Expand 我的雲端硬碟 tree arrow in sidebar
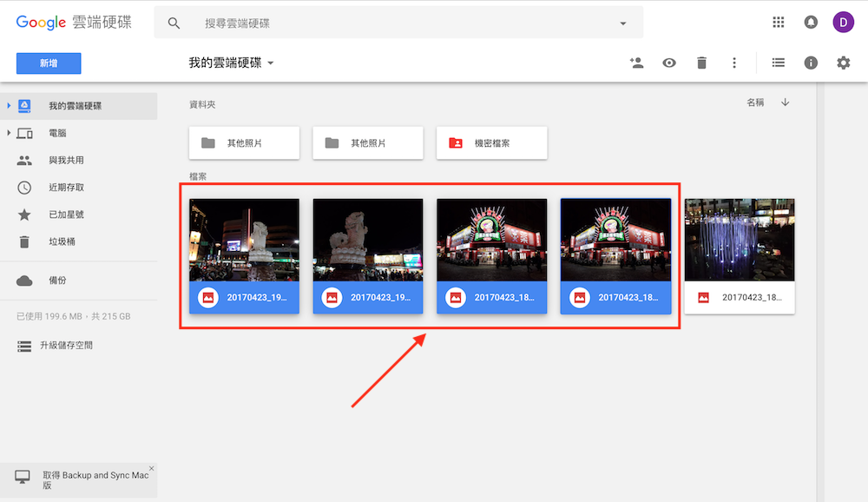The height and width of the screenshot is (502, 868). [x=9, y=105]
